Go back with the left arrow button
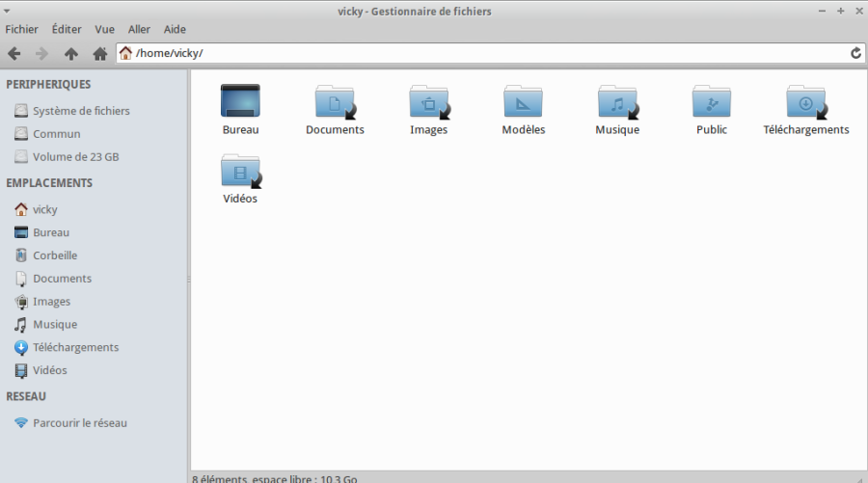The width and height of the screenshot is (868, 483). click(x=14, y=54)
